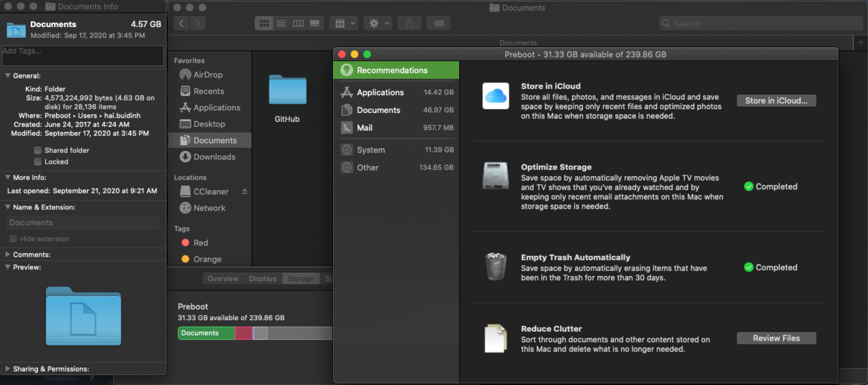Switch to the Displays tab
868x385 pixels.
pos(263,278)
